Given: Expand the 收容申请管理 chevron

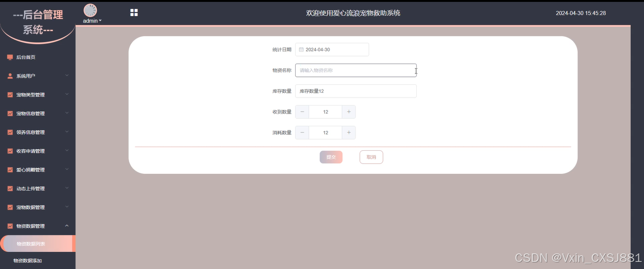Looking at the screenshot, I should point(67,151).
